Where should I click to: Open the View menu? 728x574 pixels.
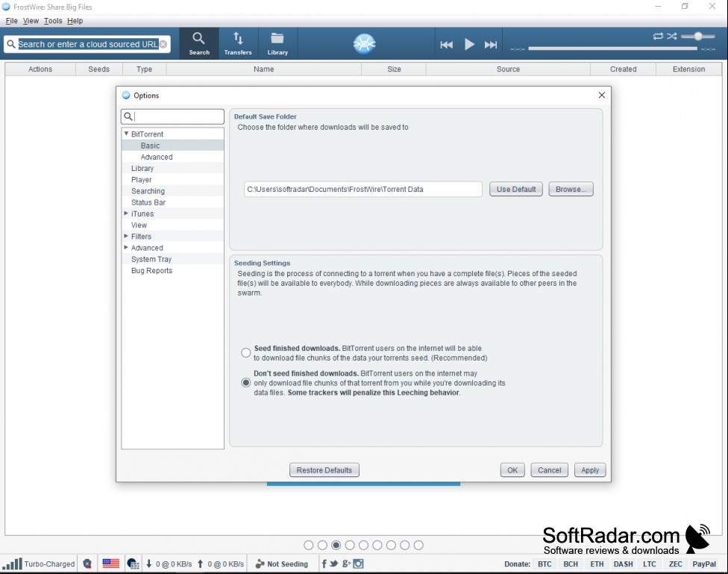(31, 21)
